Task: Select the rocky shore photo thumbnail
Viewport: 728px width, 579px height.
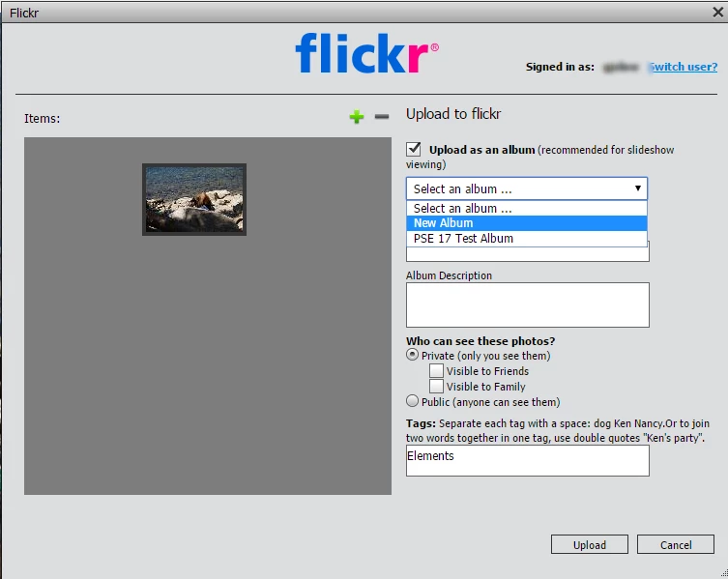Action: (194, 200)
